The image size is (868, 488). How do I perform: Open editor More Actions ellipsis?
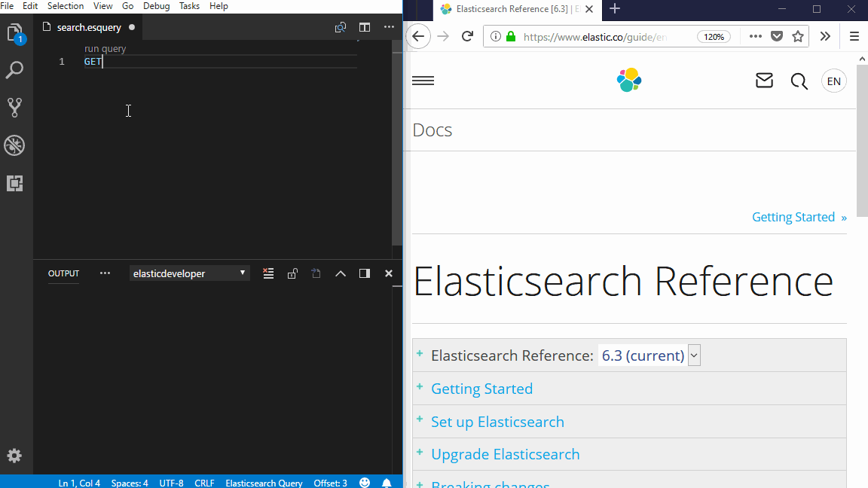[389, 26]
